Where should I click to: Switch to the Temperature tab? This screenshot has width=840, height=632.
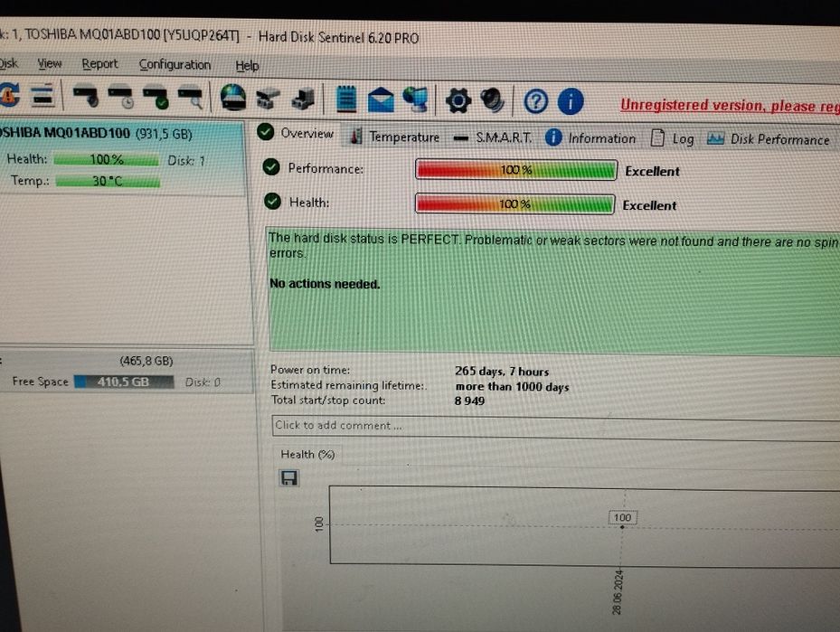tap(394, 137)
